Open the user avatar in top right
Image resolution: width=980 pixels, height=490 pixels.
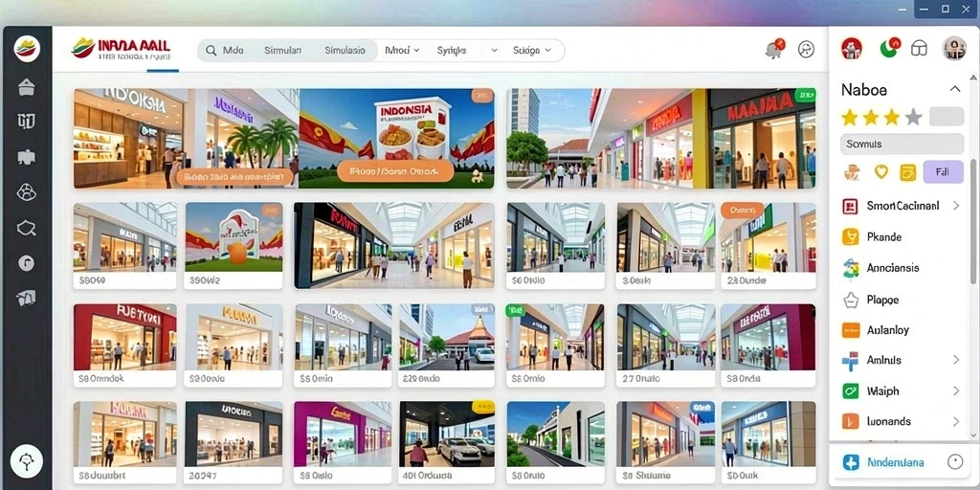[954, 48]
